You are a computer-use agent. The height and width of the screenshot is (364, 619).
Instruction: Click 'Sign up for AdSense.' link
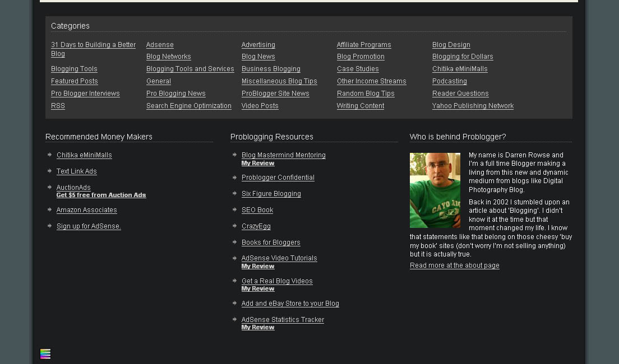(89, 226)
